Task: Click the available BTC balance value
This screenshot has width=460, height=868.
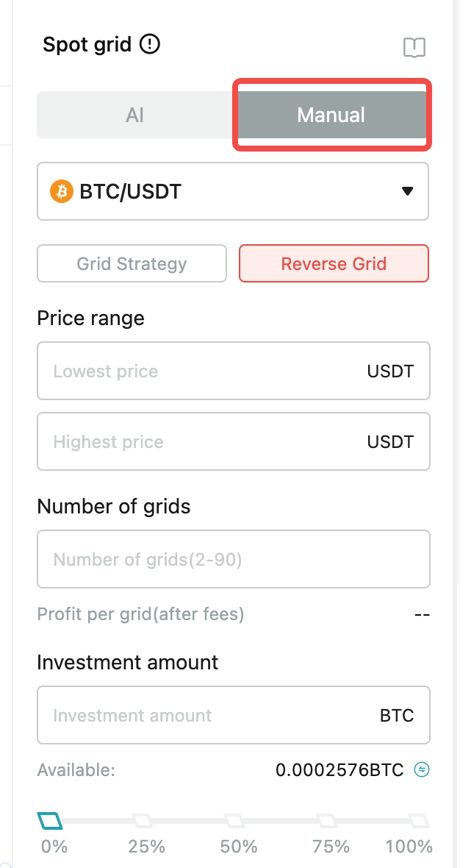Action: point(341,769)
